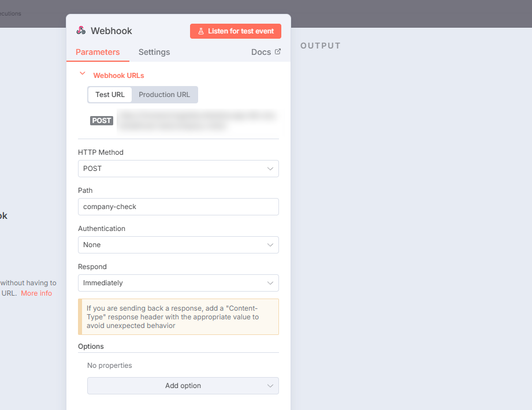Select the Test URL toggle option
The width and height of the screenshot is (532, 410).
(110, 95)
